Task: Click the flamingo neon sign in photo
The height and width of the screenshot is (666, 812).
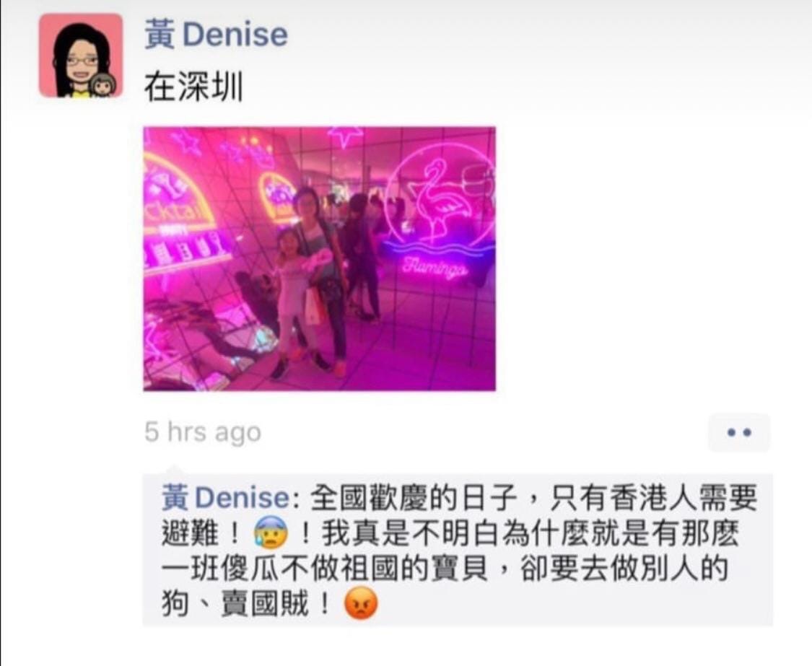Action: [439, 202]
